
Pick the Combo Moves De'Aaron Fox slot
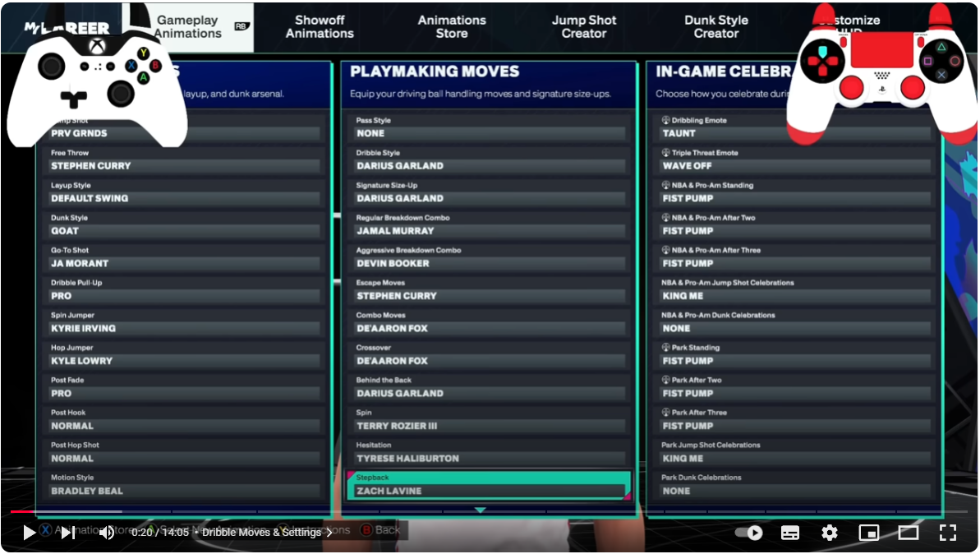point(489,323)
